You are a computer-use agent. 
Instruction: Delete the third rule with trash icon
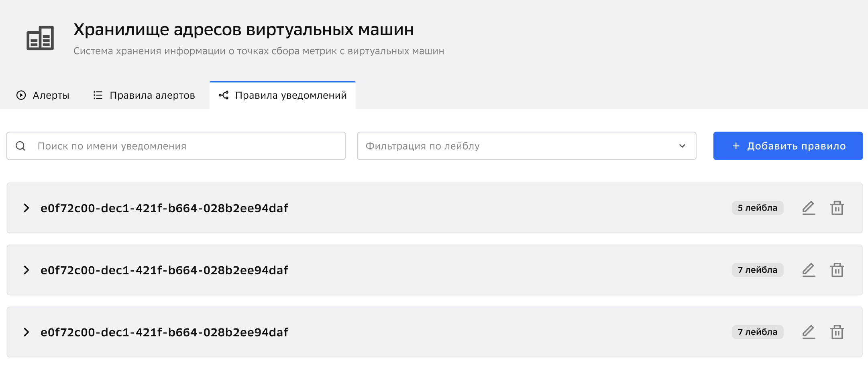point(837,332)
